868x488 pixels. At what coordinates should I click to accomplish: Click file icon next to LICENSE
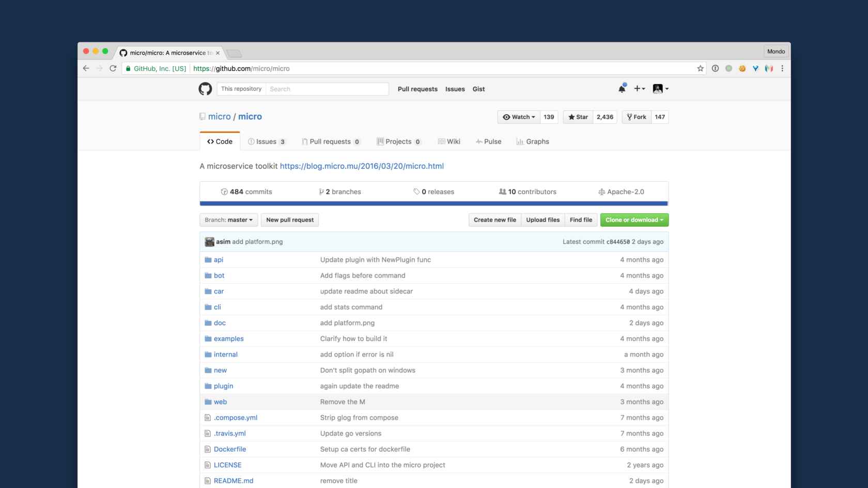(x=208, y=465)
